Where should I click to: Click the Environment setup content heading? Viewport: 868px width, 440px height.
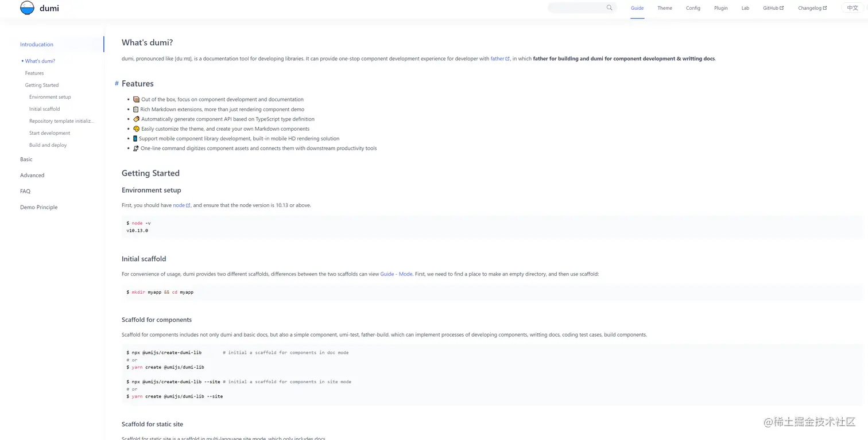(151, 190)
